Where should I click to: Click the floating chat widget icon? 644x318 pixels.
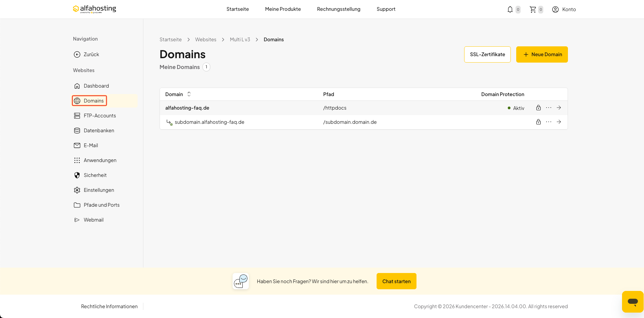[x=633, y=301]
